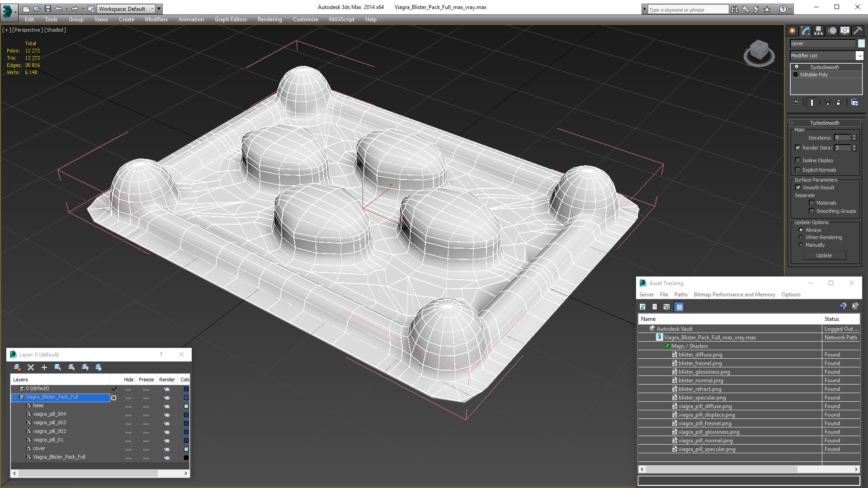Click the Save File icon in title bar
The image size is (868, 488).
click(x=48, y=9)
